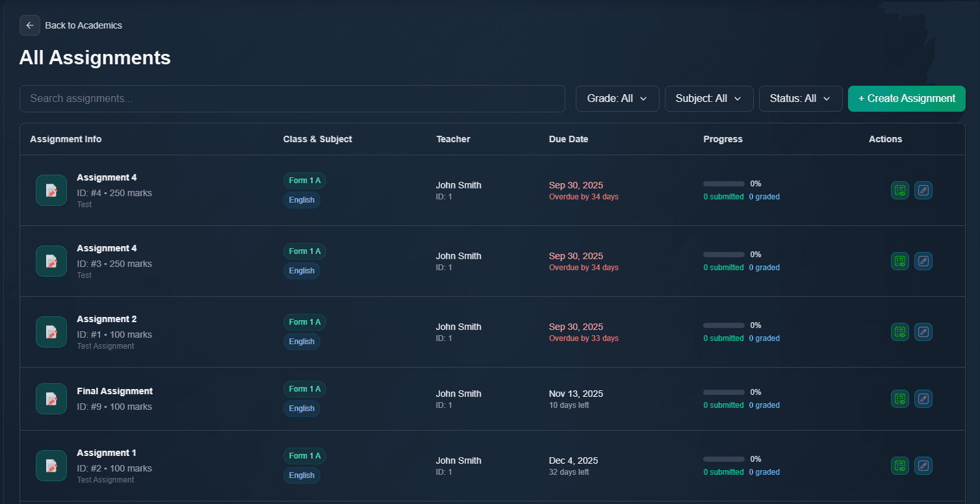Open grading icon for Final Assignment
Screen dimensions: 980x504
click(x=900, y=399)
